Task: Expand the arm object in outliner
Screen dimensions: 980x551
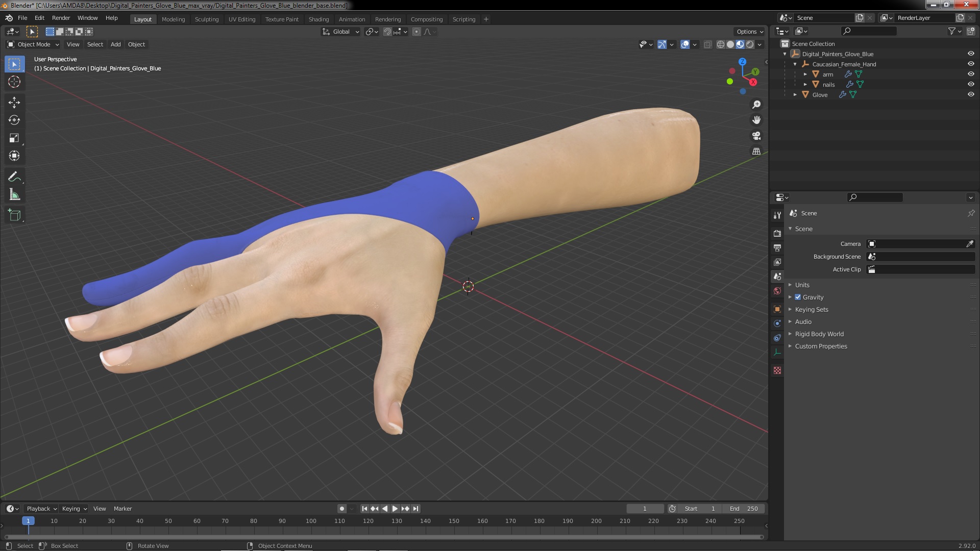Action: click(x=805, y=74)
